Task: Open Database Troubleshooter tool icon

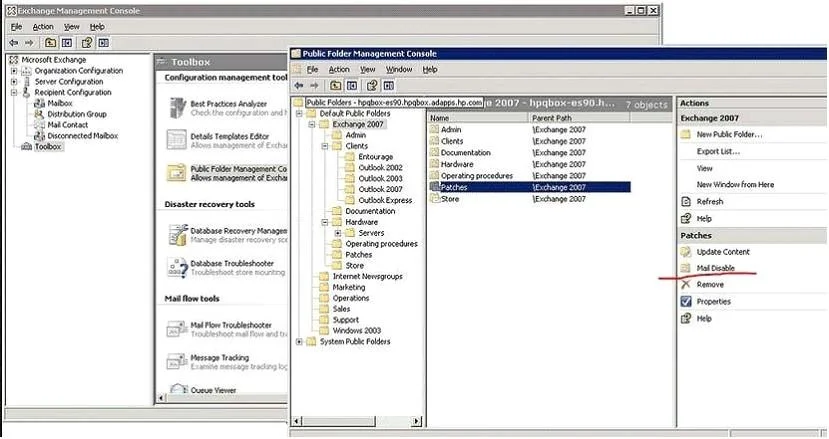Action: click(177, 268)
